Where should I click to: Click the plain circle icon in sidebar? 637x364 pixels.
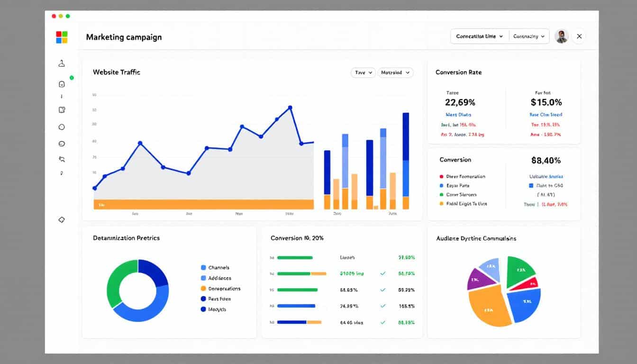click(62, 127)
